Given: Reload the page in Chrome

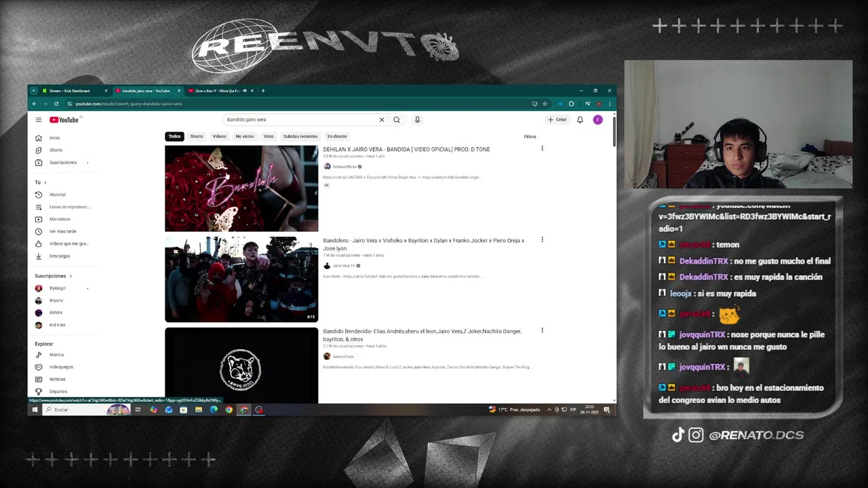Looking at the screenshot, I should 56,104.
